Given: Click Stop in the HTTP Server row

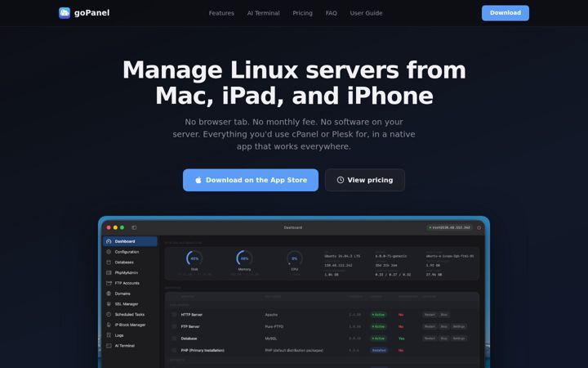Looking at the screenshot, I should pos(444,315).
